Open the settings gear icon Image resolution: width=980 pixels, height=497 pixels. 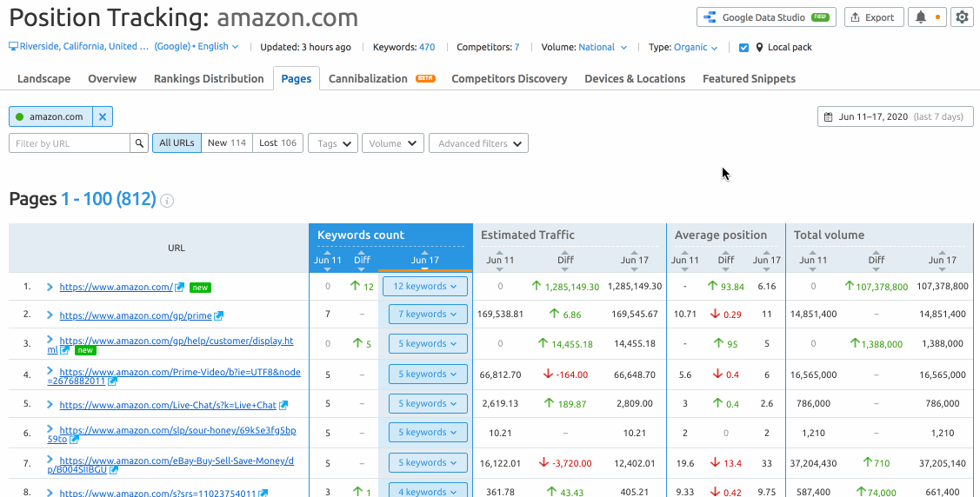[962, 17]
